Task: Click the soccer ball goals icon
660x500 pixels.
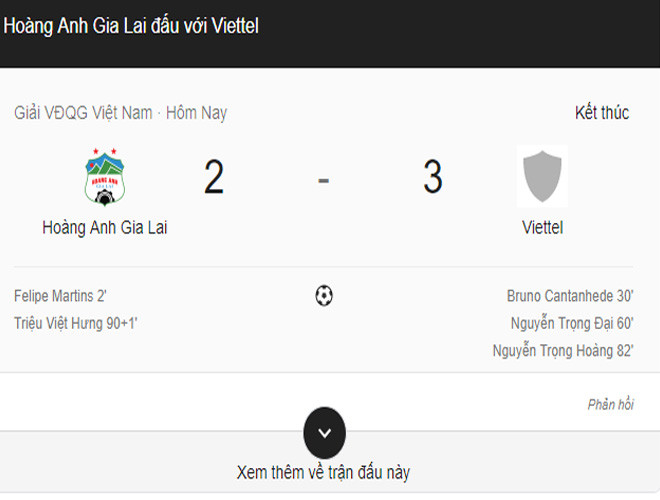Action: point(324,296)
